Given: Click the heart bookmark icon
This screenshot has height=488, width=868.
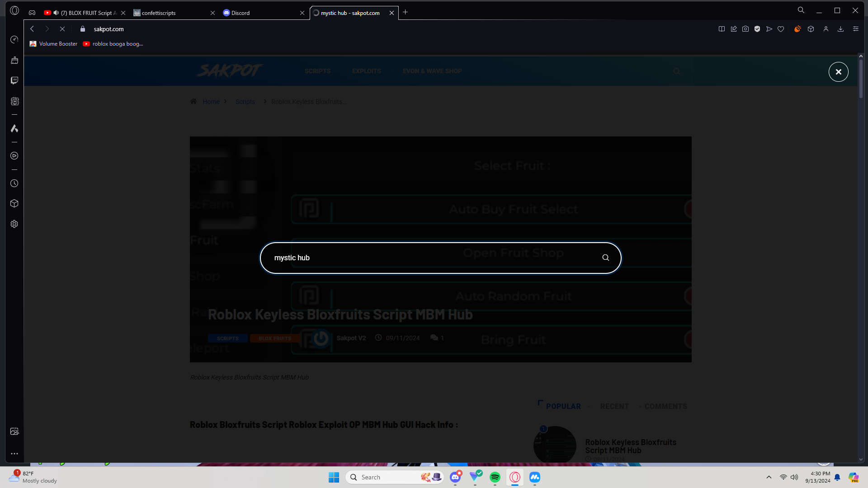Looking at the screenshot, I should pos(781,29).
